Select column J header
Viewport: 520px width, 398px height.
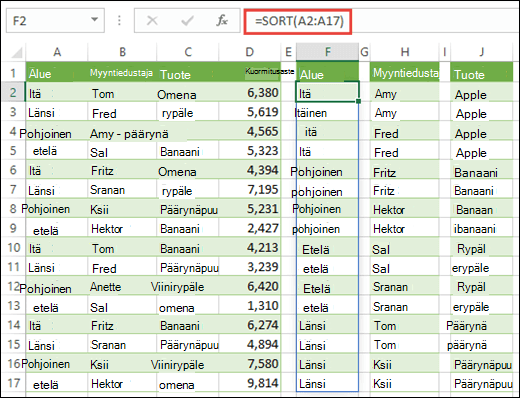482,52
